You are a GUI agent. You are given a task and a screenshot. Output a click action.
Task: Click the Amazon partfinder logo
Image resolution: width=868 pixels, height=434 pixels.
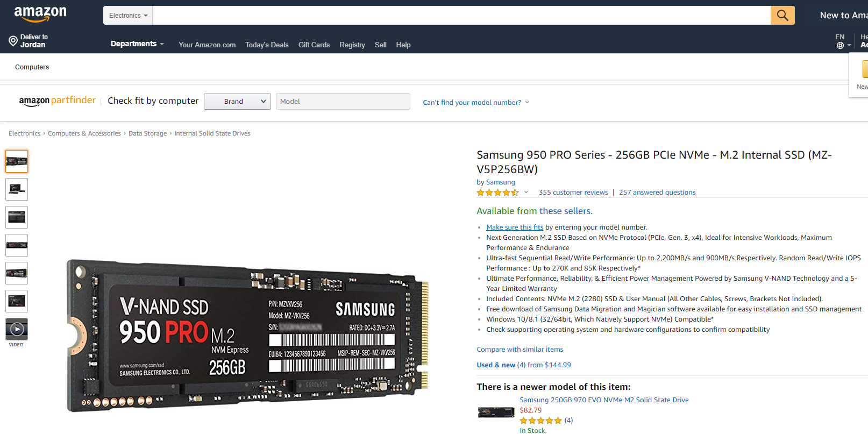(58, 101)
